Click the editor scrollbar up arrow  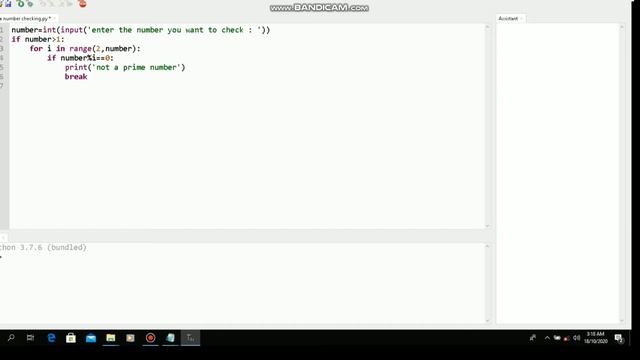pos(487,27)
